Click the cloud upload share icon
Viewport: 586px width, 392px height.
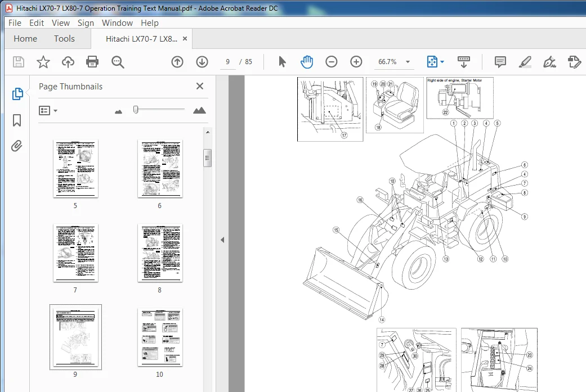(68, 62)
